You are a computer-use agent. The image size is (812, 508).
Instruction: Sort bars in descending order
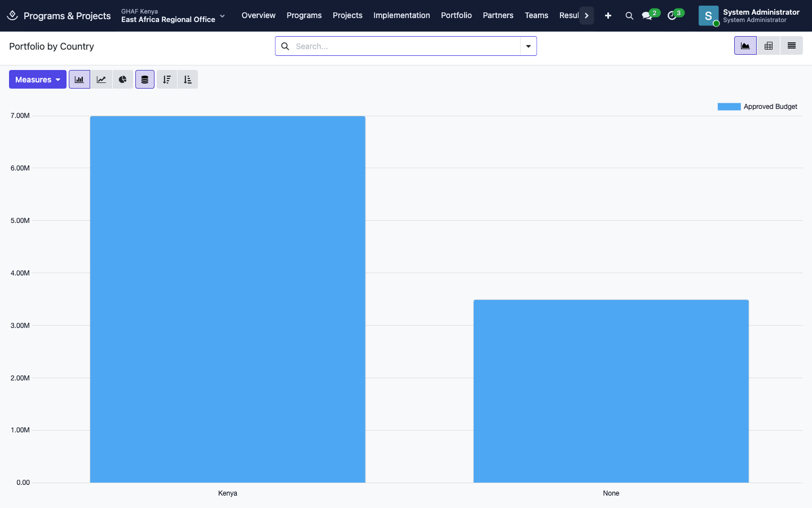pos(167,80)
